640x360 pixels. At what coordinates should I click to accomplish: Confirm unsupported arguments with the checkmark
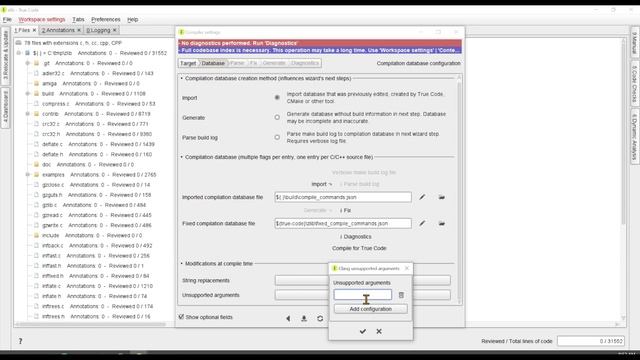pyautogui.click(x=363, y=331)
